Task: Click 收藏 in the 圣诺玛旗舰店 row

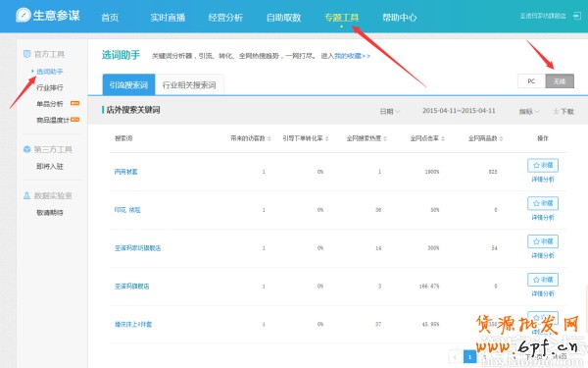Action: (x=543, y=280)
